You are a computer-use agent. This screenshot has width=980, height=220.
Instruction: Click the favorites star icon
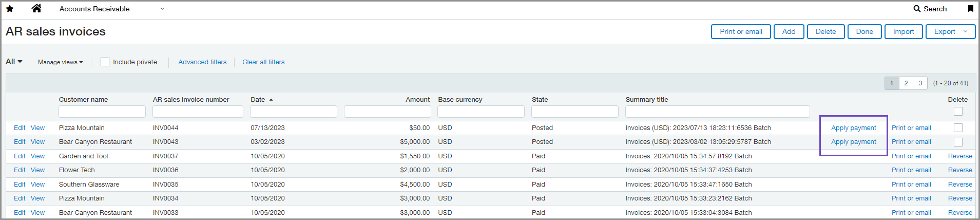click(x=10, y=9)
